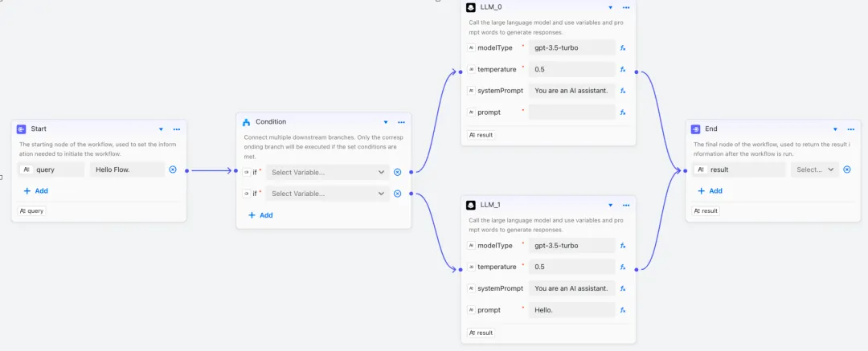Viewport: 868px width, 351px height.
Task: Click the Start node icon
Action: pos(21,129)
